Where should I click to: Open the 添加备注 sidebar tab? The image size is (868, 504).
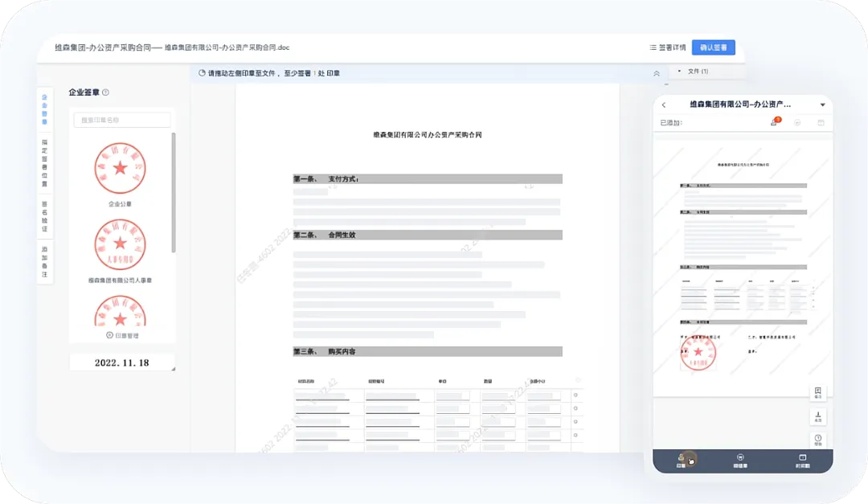(x=45, y=263)
